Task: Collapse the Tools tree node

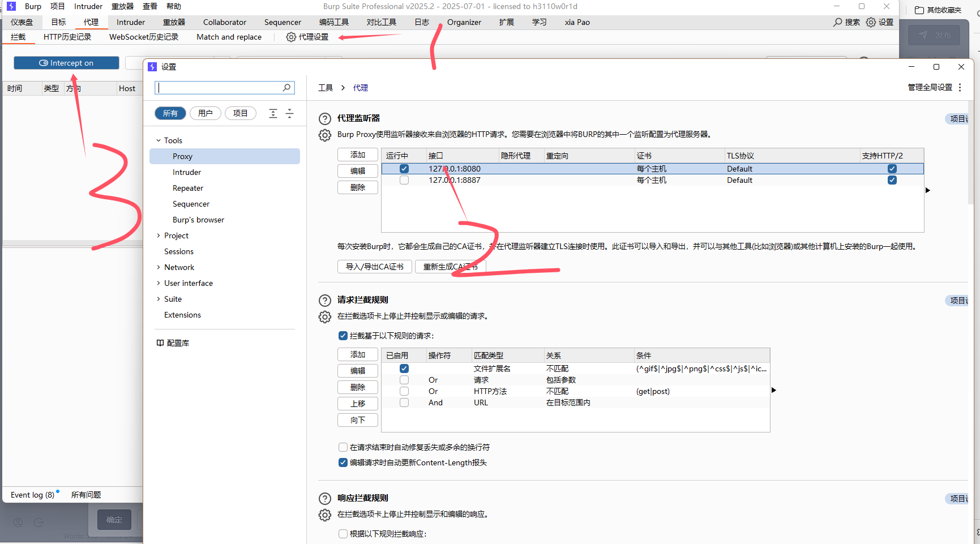Action: tap(159, 140)
